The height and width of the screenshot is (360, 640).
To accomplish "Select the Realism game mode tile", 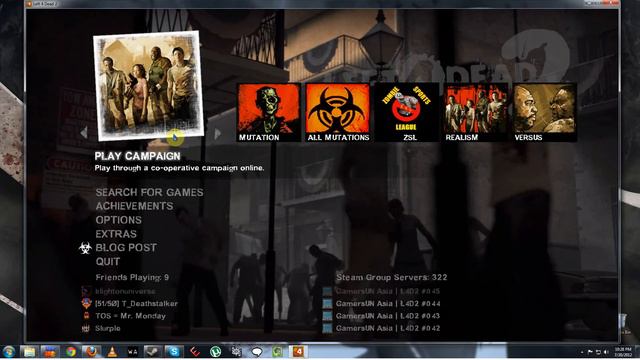I will (476, 113).
